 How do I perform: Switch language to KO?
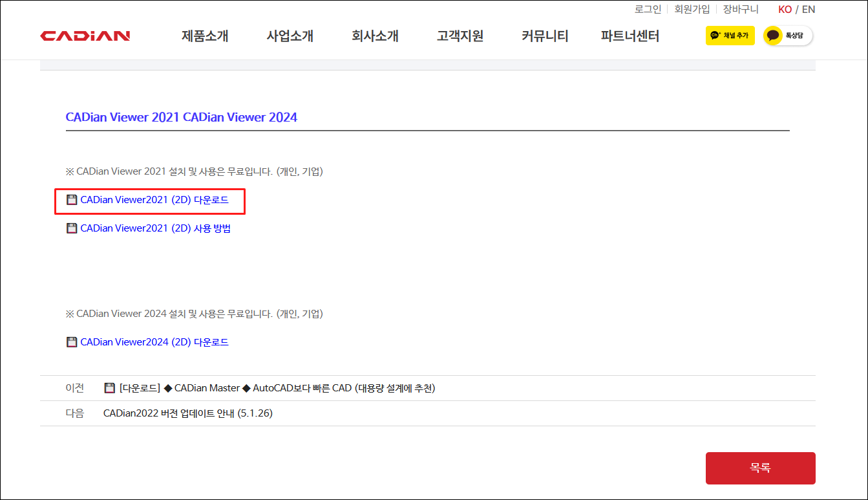point(785,9)
